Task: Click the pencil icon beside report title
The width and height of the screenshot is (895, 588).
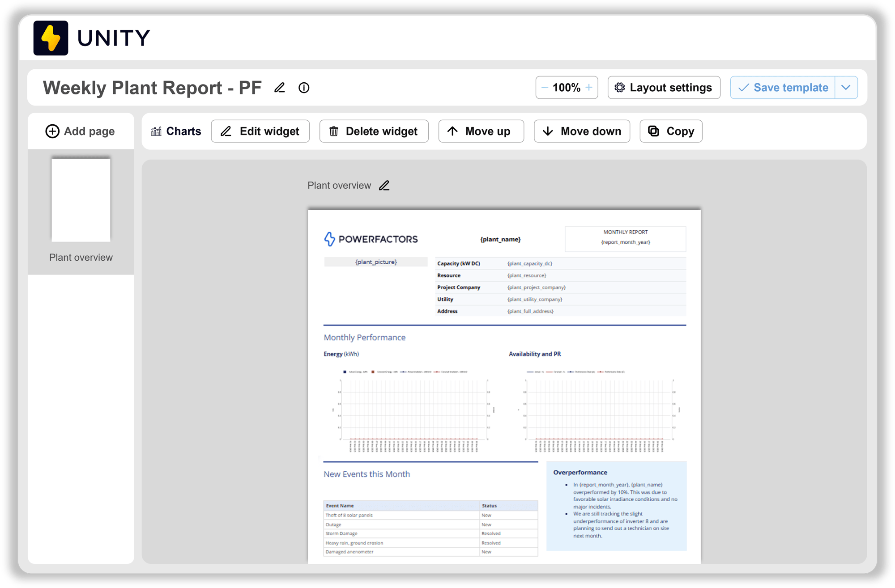Action: coord(280,88)
